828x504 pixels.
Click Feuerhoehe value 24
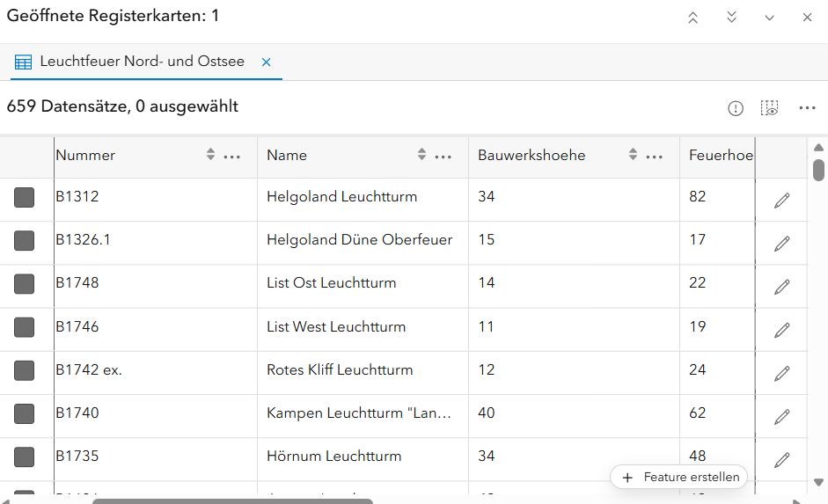(x=698, y=370)
